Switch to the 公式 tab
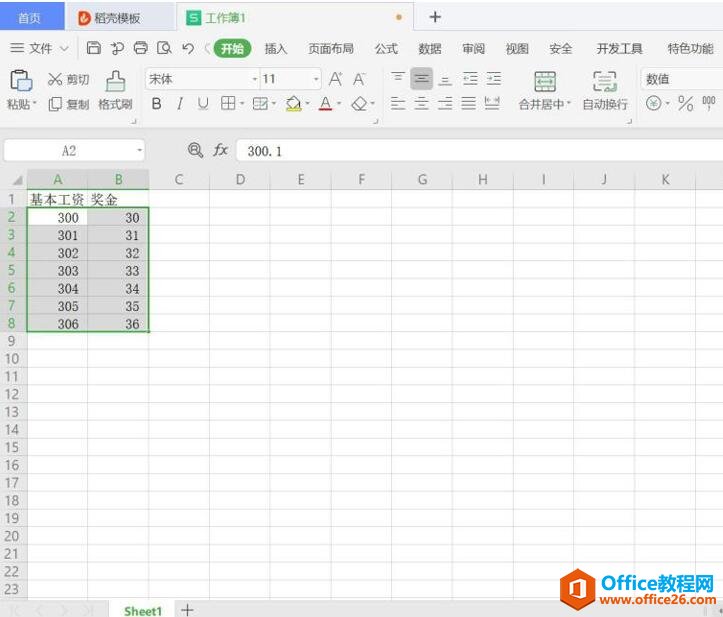This screenshot has height=617, width=723. tap(386, 48)
